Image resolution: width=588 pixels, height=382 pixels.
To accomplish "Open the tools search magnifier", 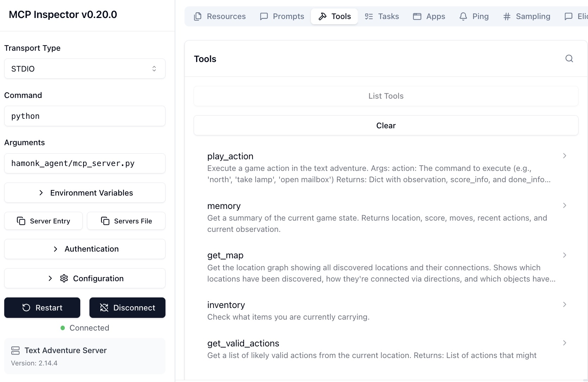I will pos(569,58).
